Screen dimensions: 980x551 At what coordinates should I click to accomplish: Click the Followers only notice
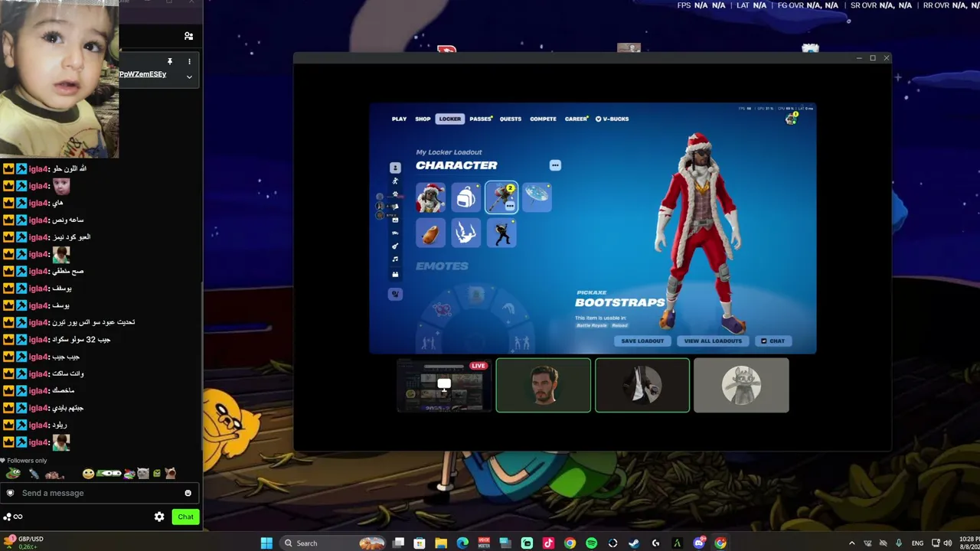coord(24,461)
